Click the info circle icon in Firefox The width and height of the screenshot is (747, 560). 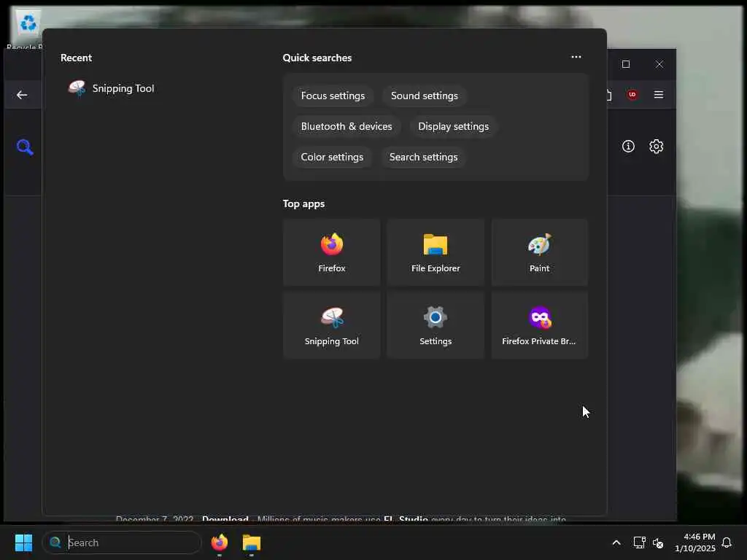(x=628, y=146)
